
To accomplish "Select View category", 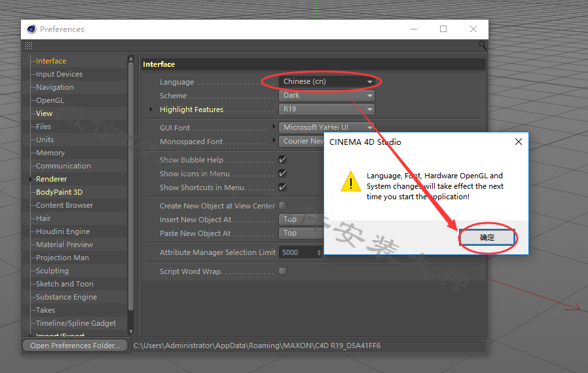I will 44,113.
